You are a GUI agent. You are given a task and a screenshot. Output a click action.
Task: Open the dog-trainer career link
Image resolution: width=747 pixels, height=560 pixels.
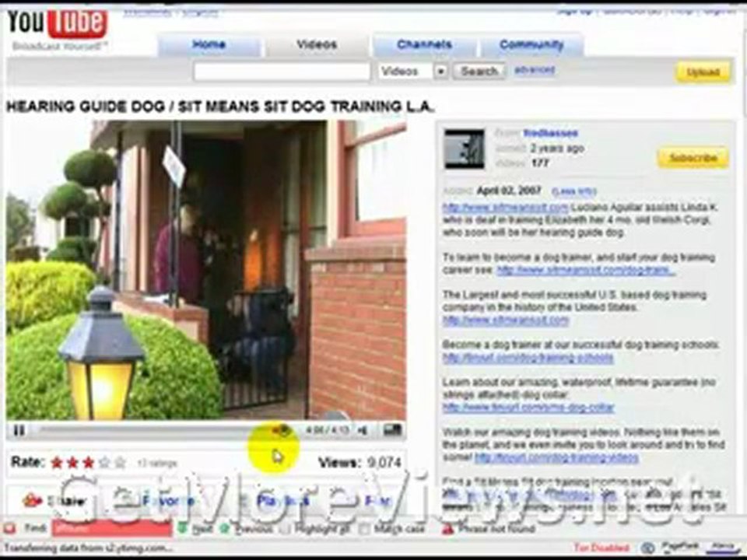(585, 270)
